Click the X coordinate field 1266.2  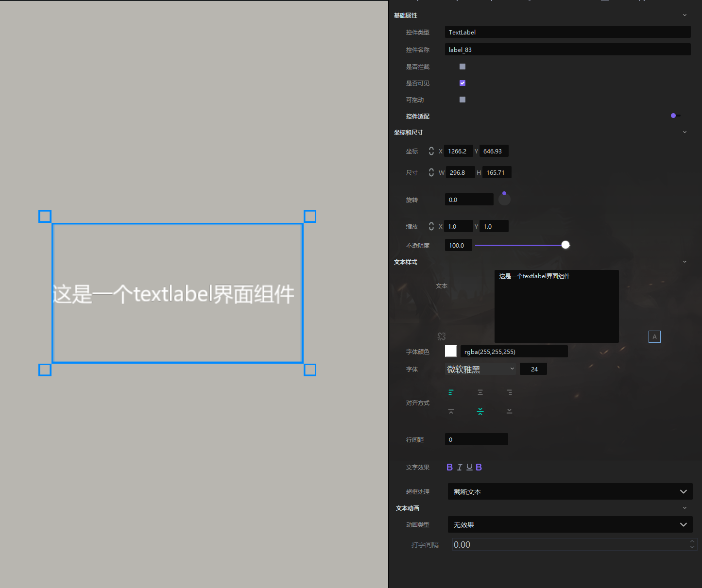(459, 151)
